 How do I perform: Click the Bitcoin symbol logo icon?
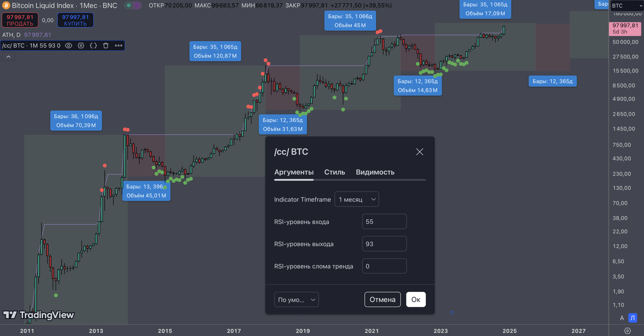(x=6, y=5)
